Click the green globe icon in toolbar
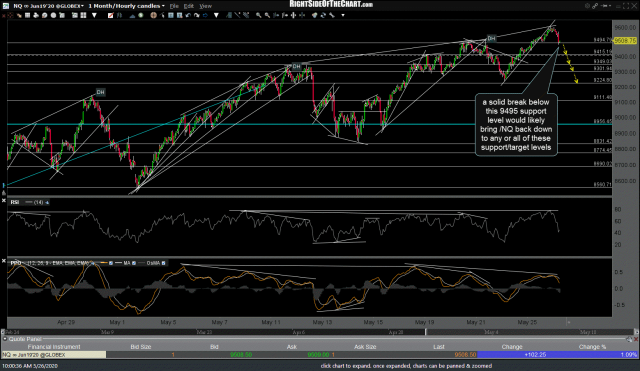This screenshot has height=371, width=640. 140,15
